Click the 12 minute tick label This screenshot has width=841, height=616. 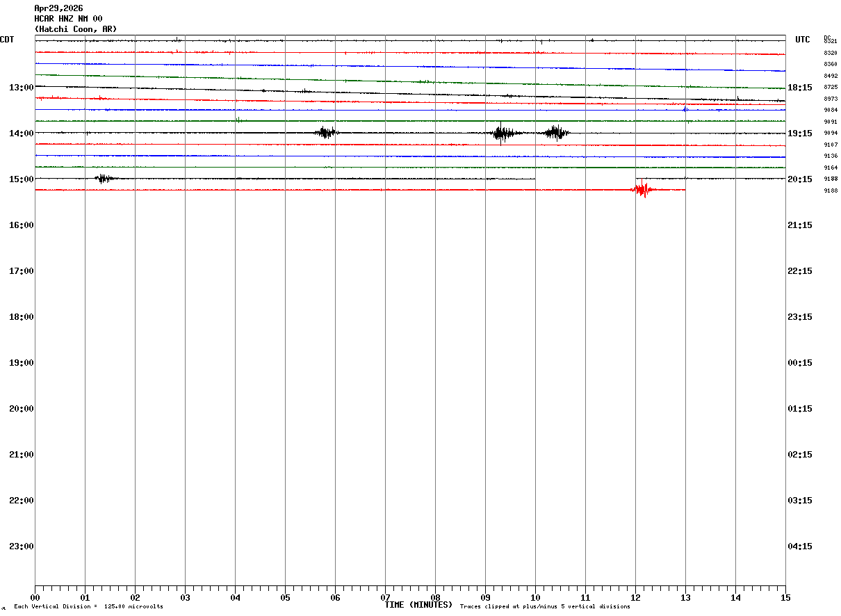click(x=635, y=597)
